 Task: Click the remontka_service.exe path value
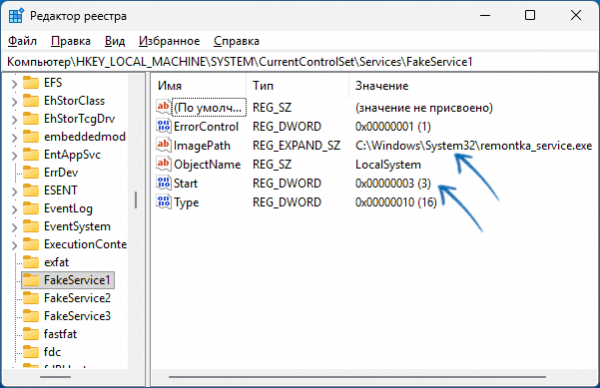click(473, 146)
